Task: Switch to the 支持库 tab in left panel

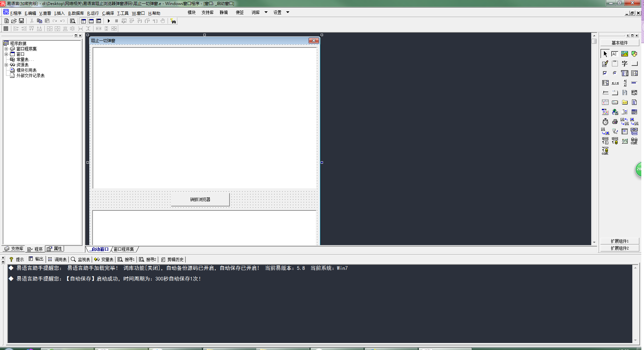Action: (x=14, y=249)
